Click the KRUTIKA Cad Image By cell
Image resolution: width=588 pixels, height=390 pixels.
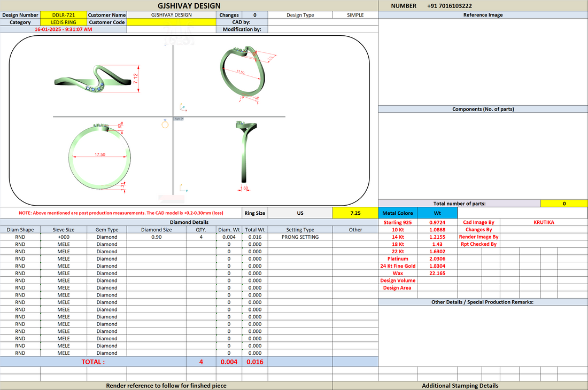[x=544, y=222]
